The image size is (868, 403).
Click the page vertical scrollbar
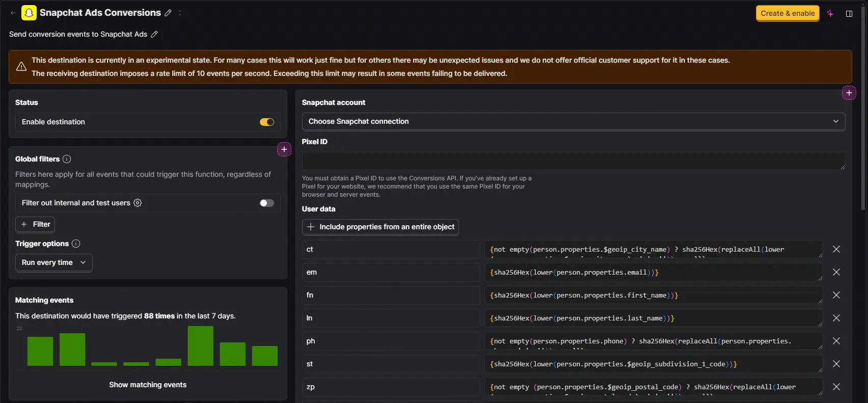pos(863,107)
